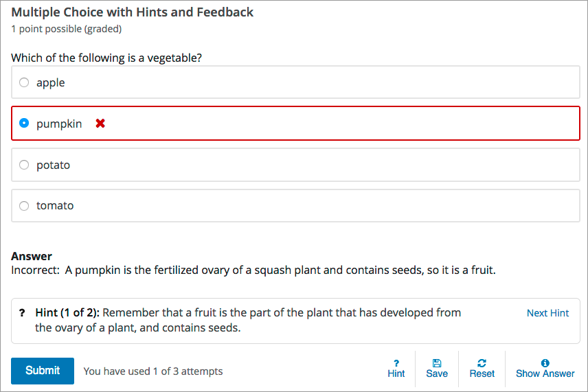Open the Next Hint link
This screenshot has width=588, height=392.
[547, 313]
